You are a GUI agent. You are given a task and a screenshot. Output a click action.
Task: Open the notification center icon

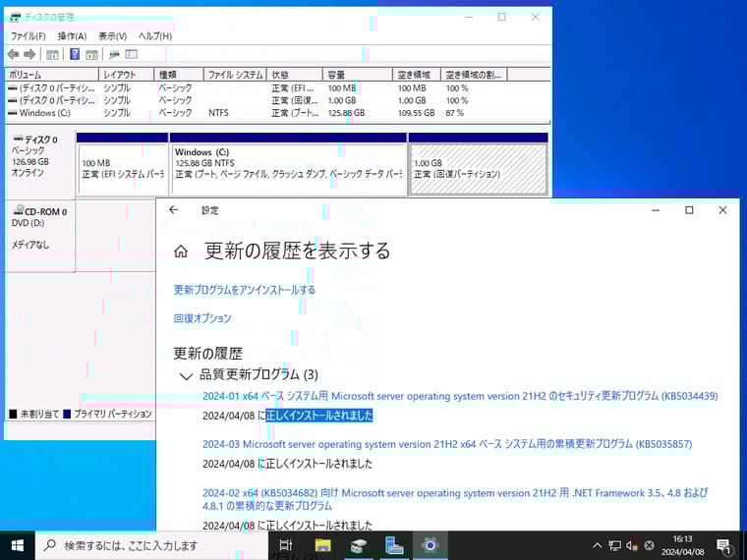[x=724, y=546]
